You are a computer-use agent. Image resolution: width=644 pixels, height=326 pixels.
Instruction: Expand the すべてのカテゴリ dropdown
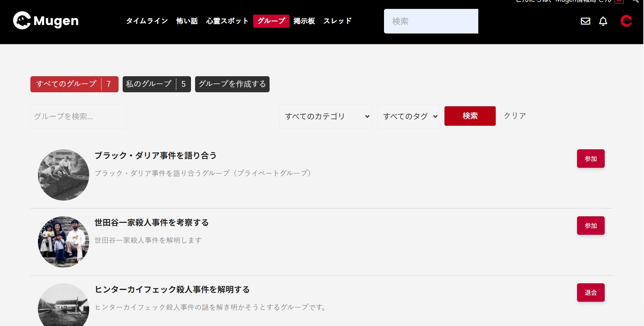pyautogui.click(x=325, y=117)
